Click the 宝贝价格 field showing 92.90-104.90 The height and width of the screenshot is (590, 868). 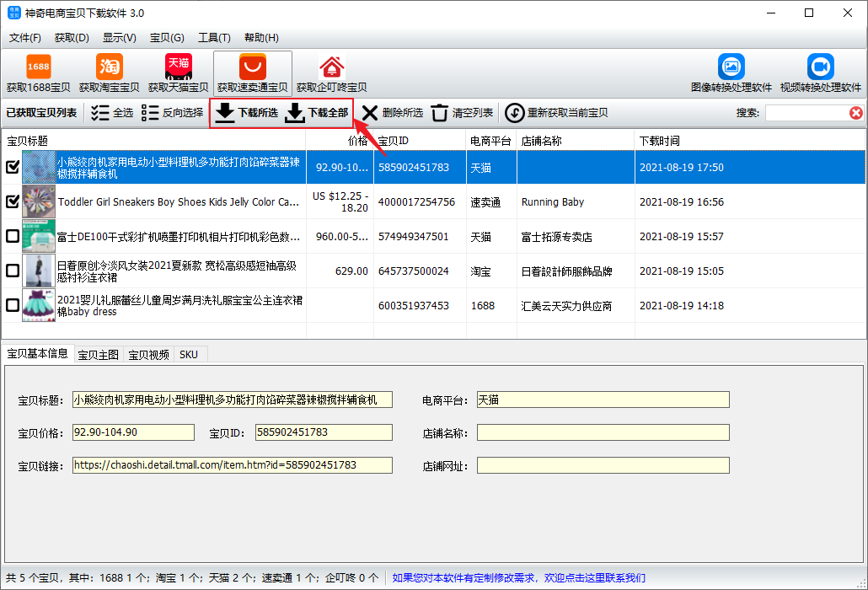pos(133,432)
